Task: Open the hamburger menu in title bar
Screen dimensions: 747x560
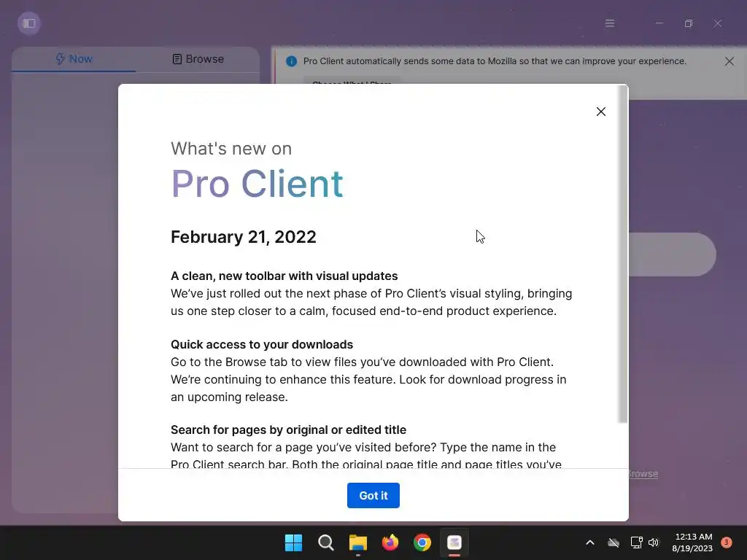Action: click(x=610, y=23)
